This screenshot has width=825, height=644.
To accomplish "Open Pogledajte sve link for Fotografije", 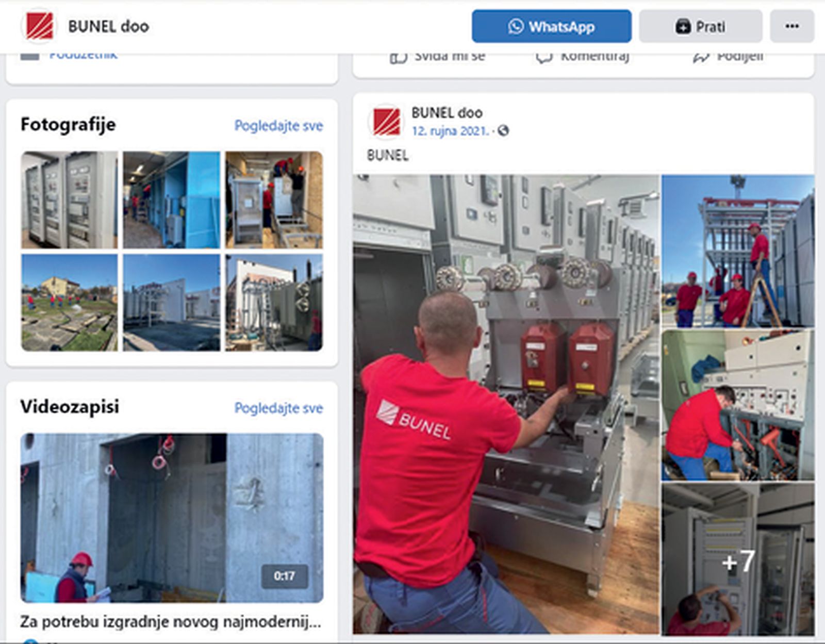I will pyautogui.click(x=278, y=125).
